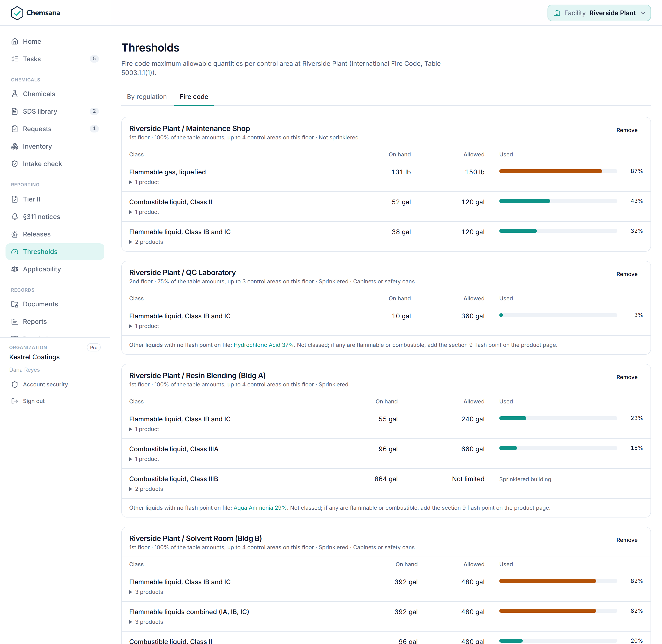Expand Maintenance Shop flammable gas 1 product
The image size is (662, 644).
pos(144,182)
